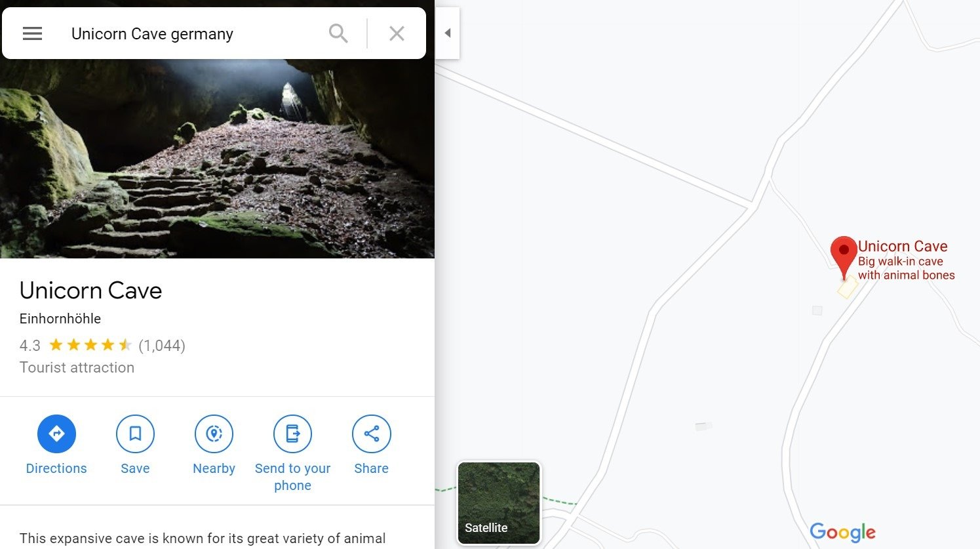Viewport: 980px width, 549px height.
Task: Click the Unicorn Cave label on the map
Action: tap(903, 247)
